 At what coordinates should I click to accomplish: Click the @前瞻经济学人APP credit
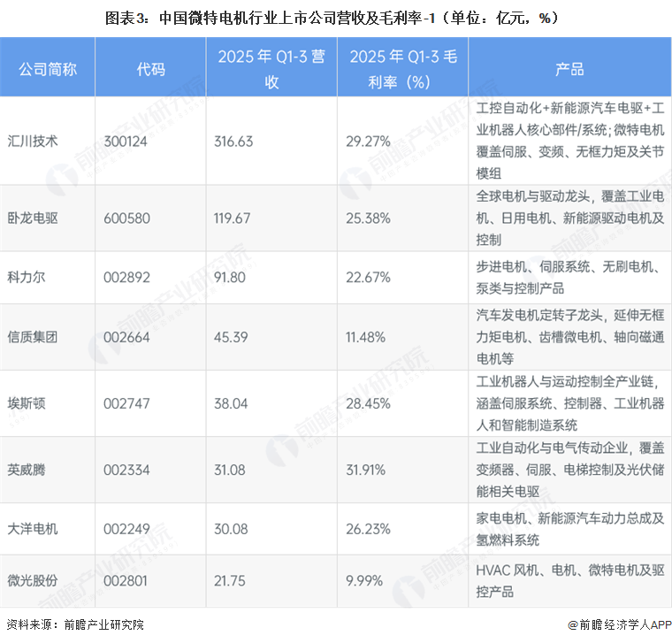620,625
